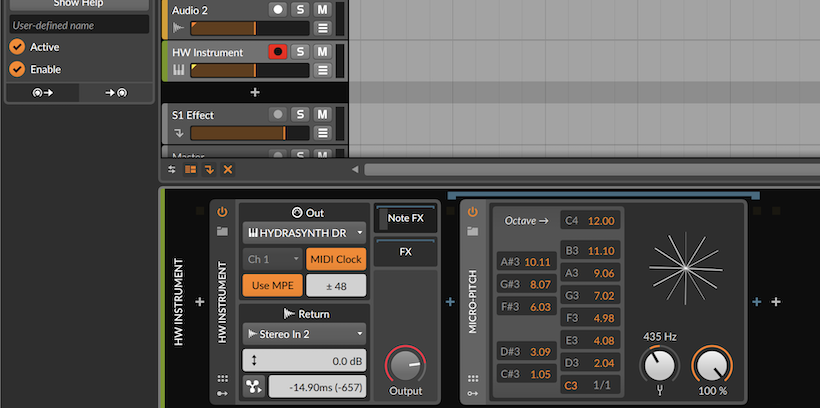Open the FX chain slot
This screenshot has width=820, height=408.
(x=405, y=252)
